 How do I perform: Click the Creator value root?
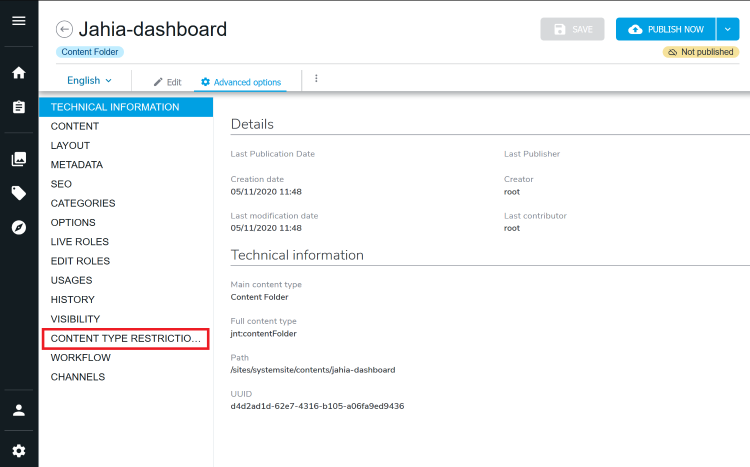tap(512, 192)
